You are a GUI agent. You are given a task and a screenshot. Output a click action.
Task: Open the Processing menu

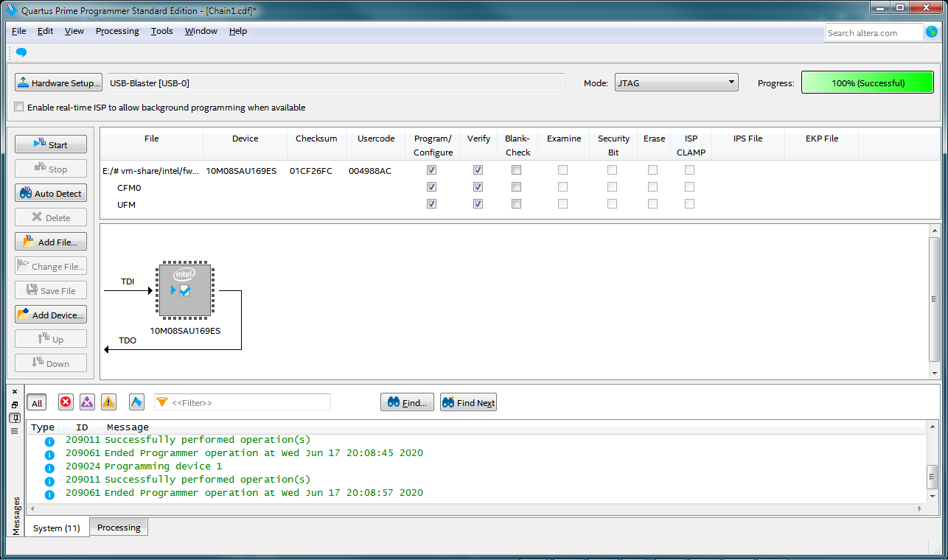click(117, 31)
